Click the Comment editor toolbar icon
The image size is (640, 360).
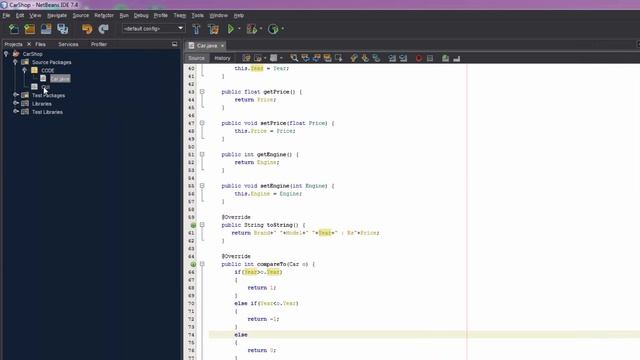click(x=445, y=58)
